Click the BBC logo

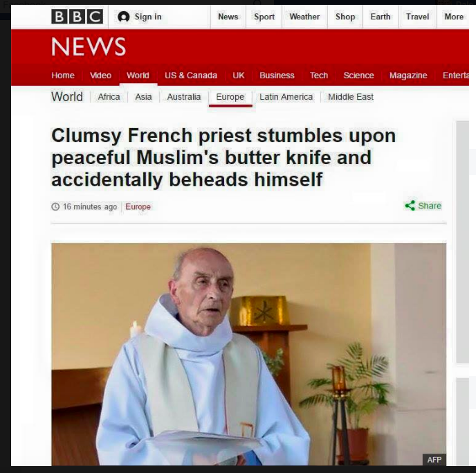point(77,17)
